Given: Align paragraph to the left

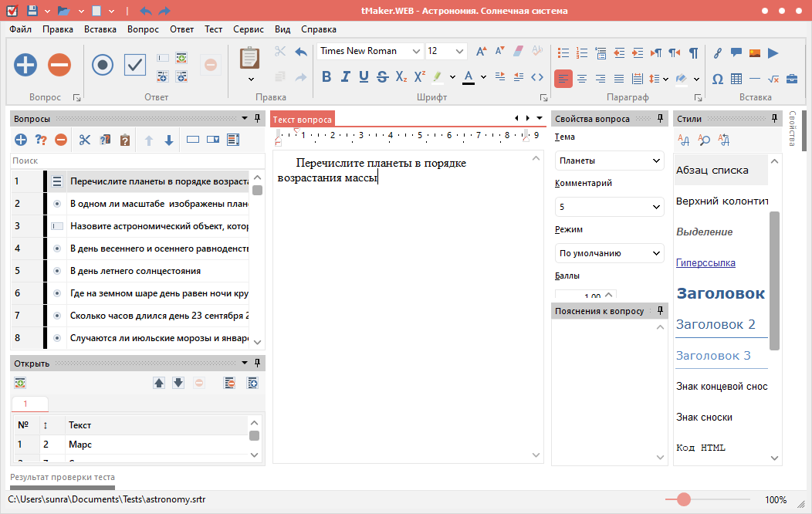Looking at the screenshot, I should click(563, 79).
